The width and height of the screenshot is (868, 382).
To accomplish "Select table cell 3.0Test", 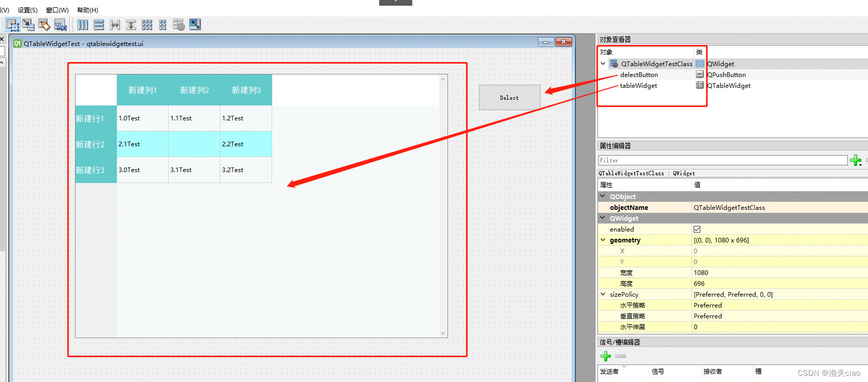I will pos(143,170).
